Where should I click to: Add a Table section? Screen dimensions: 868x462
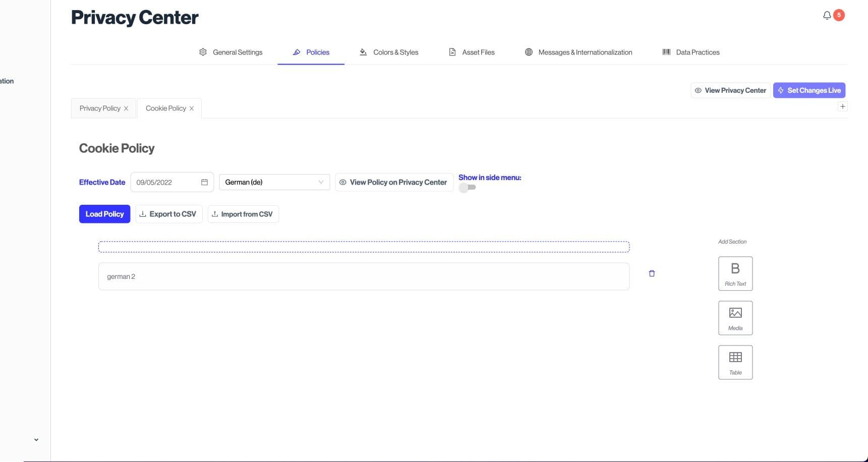point(735,362)
